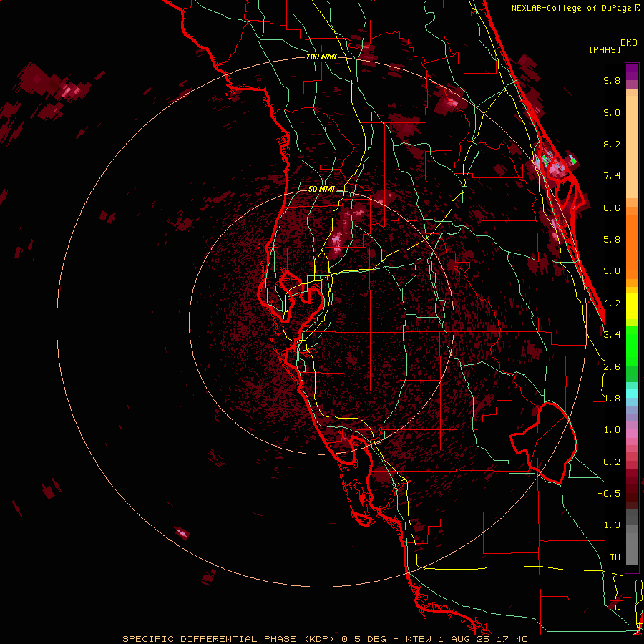Click the -1.3 value on the color scale
The image size is (644, 644).
[x=609, y=525]
